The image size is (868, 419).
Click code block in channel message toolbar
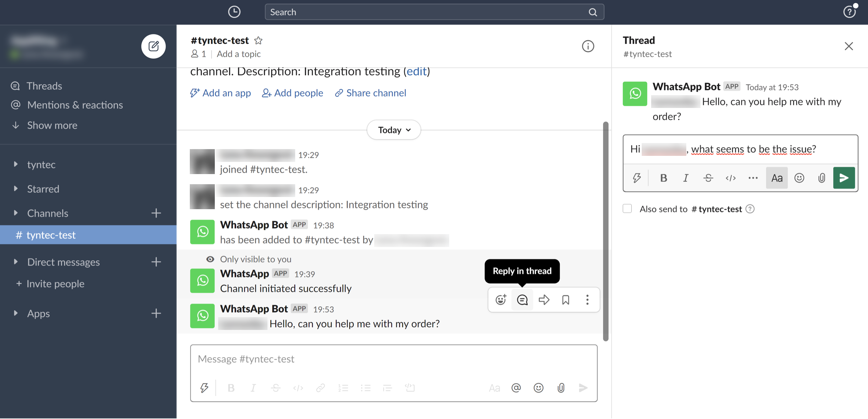[410, 388]
